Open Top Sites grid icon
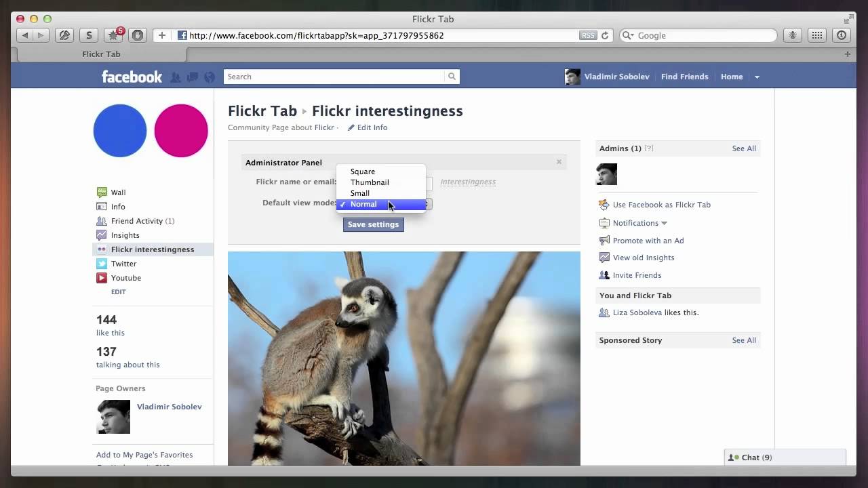This screenshot has width=868, height=488. 817,35
